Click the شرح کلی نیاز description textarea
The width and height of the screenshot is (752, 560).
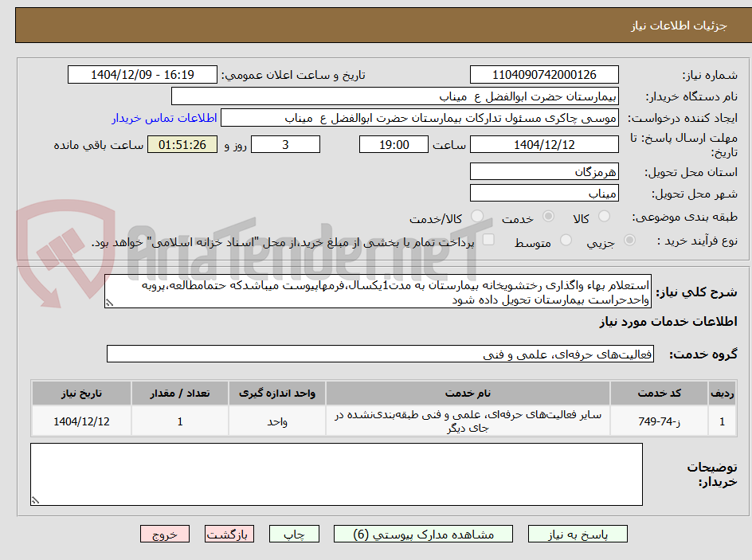point(378,292)
